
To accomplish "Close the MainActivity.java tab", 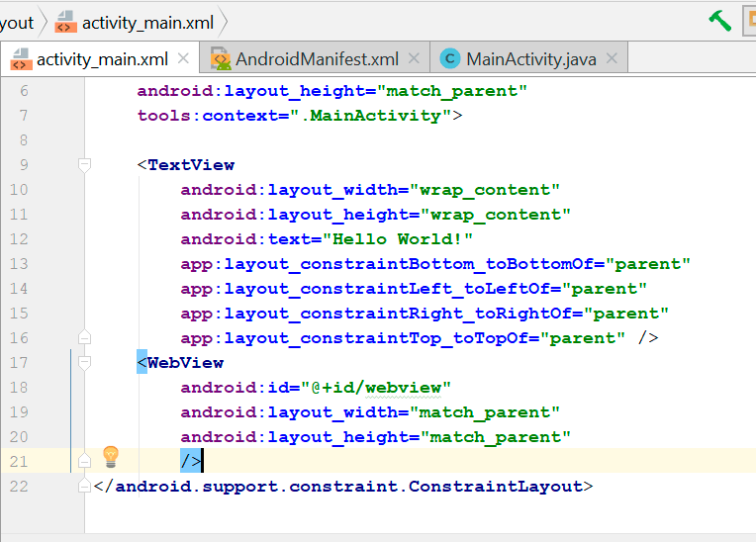I will coord(612,58).
